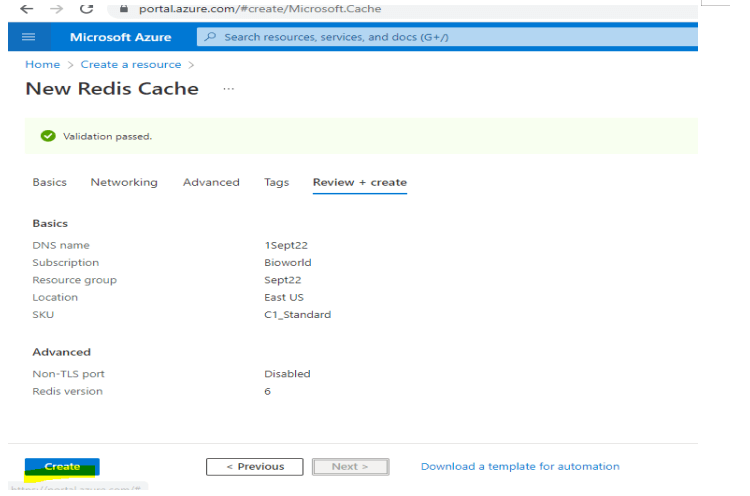
Task: Click the blue Create button
Action: click(62, 467)
